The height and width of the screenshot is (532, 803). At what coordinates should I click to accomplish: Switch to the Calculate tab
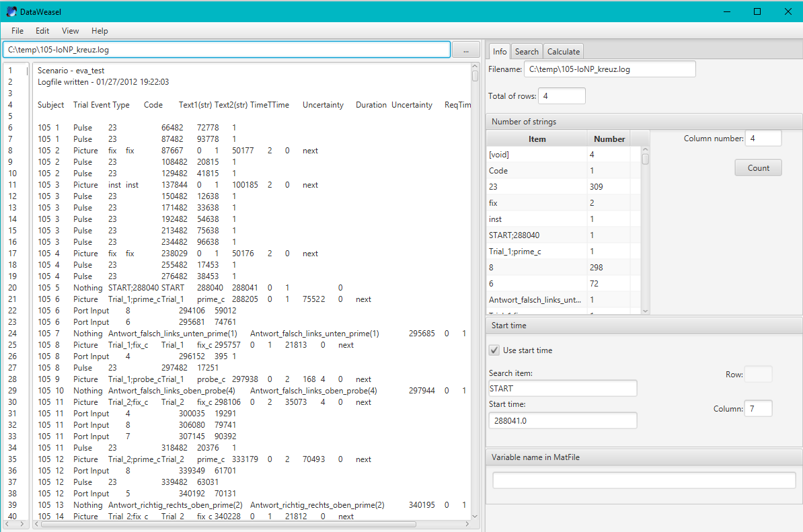pos(564,51)
